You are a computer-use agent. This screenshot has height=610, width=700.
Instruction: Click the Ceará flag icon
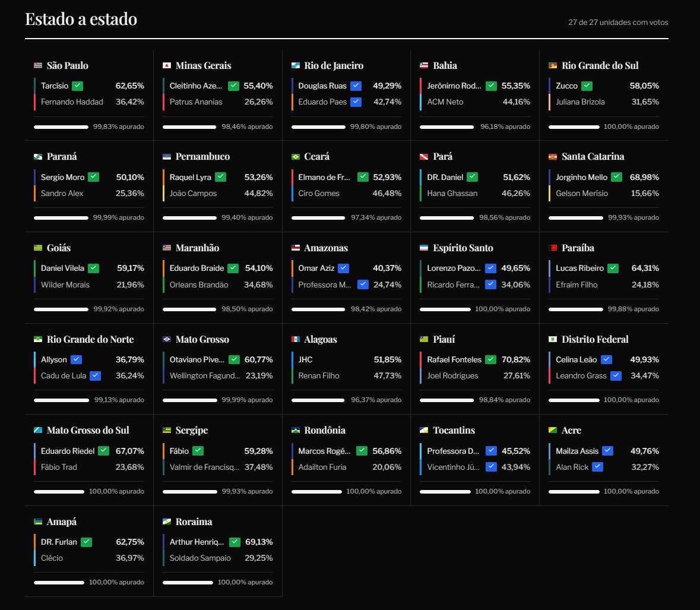[296, 157]
